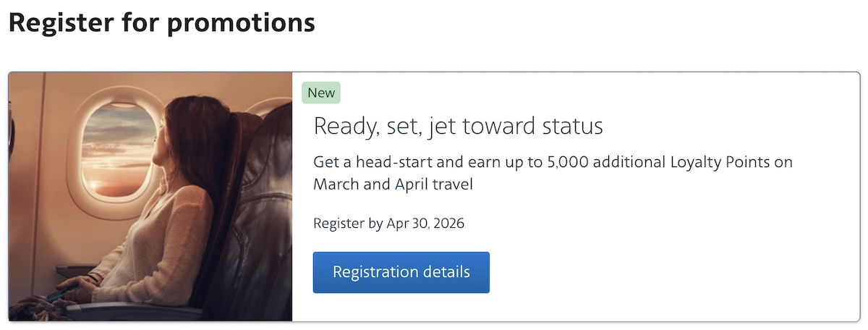Click the blank area right of the button

(x=651, y=272)
